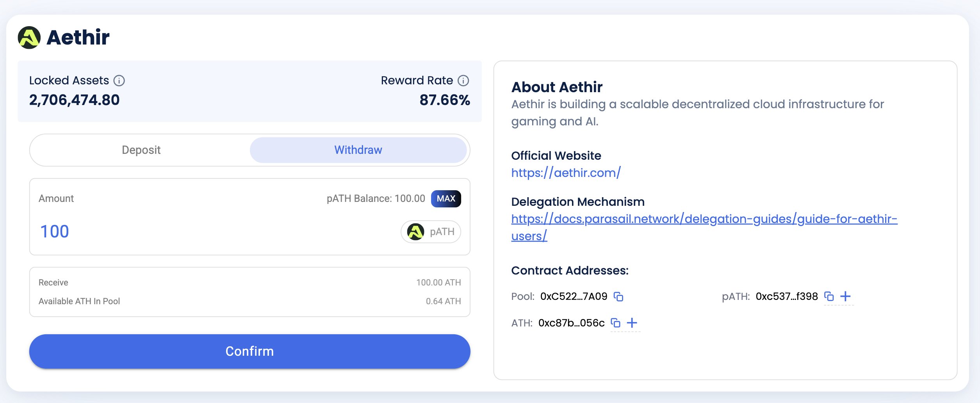
Task: Add ATH token to wallet
Action: [x=632, y=323]
